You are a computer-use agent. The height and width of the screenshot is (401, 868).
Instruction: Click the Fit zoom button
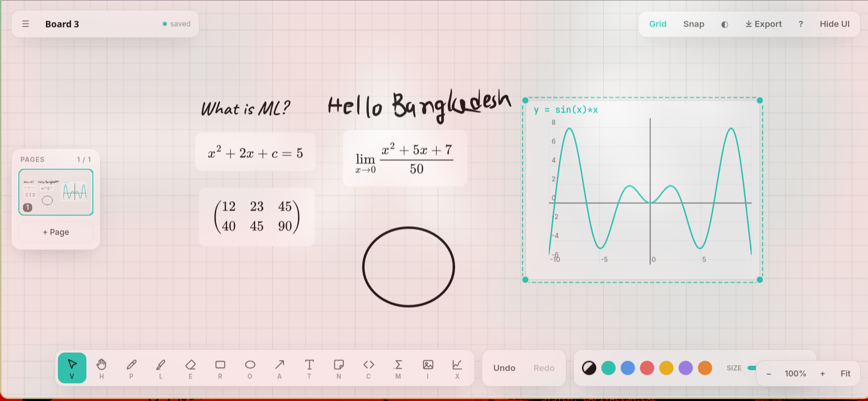point(845,374)
